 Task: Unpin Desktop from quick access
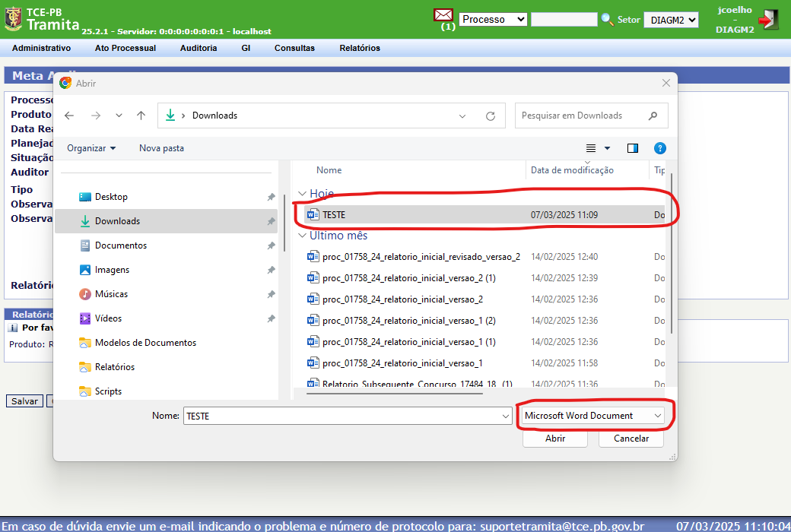pyautogui.click(x=272, y=197)
